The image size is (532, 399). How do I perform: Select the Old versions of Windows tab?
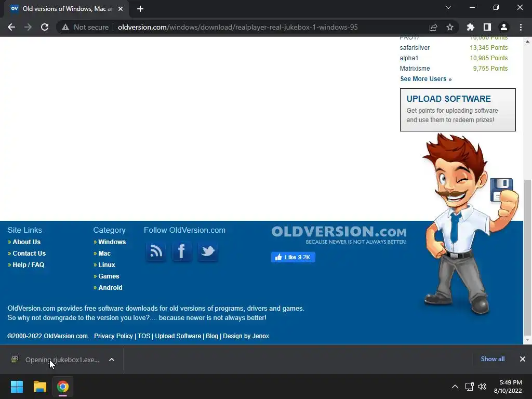66,9
